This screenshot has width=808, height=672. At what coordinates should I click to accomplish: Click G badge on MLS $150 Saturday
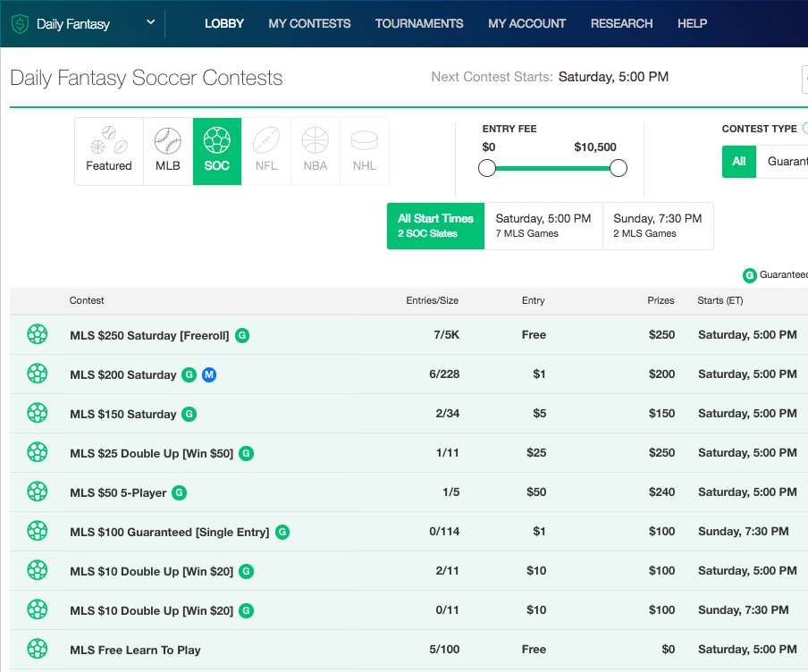pyautogui.click(x=189, y=414)
